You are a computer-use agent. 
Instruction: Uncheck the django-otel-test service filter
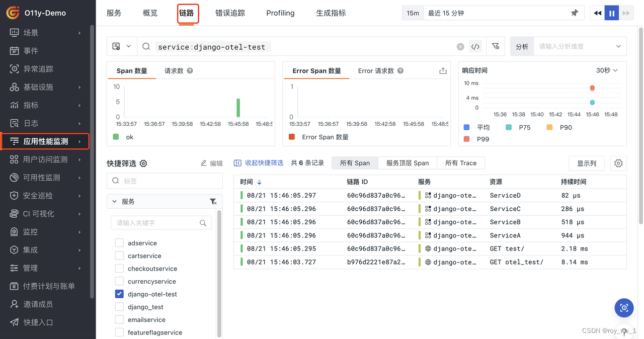[119, 294]
